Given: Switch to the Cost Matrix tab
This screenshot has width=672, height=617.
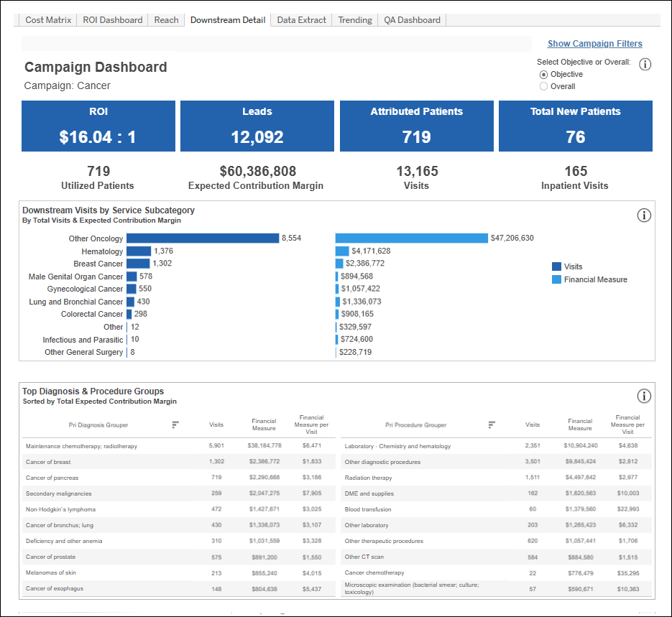Looking at the screenshot, I should [48, 20].
